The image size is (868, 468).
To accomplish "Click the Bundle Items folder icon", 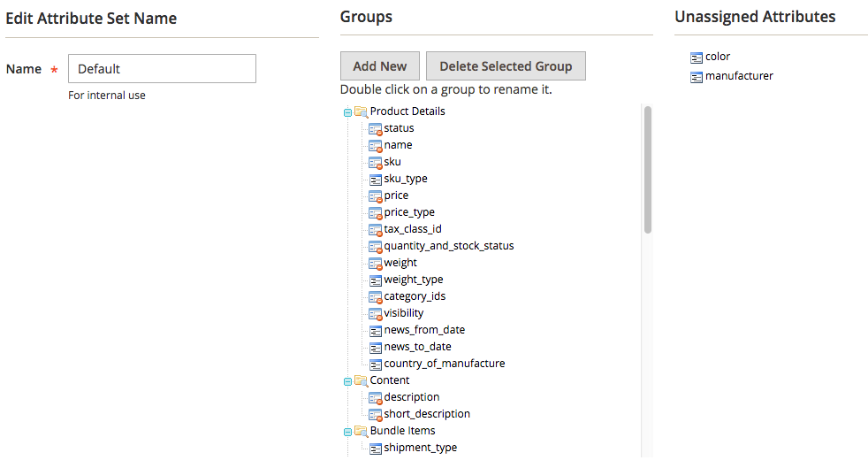I will pyautogui.click(x=361, y=431).
